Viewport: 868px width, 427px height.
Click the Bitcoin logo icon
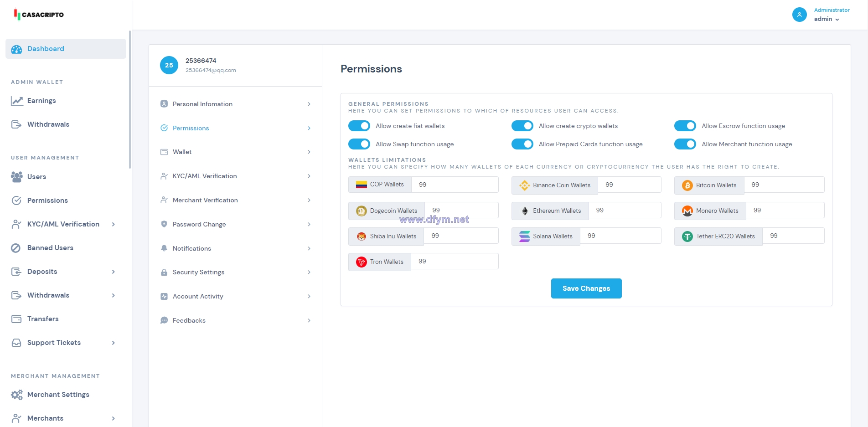click(687, 185)
